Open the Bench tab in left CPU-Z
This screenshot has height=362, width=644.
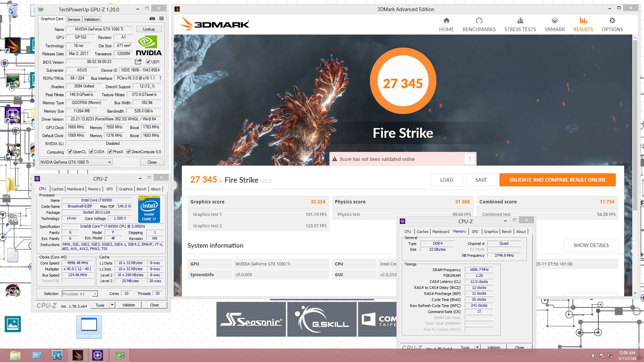click(141, 189)
